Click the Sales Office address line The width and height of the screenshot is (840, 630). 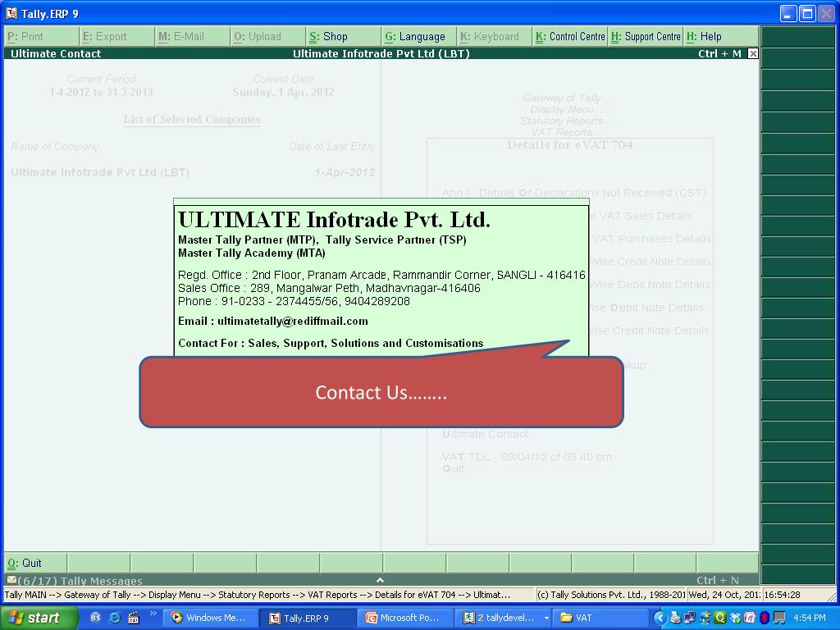pos(329,288)
